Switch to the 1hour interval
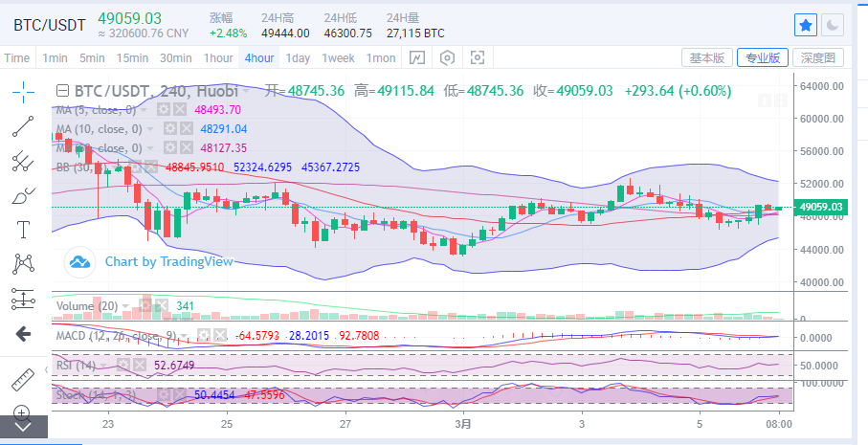868x445 pixels. click(218, 57)
